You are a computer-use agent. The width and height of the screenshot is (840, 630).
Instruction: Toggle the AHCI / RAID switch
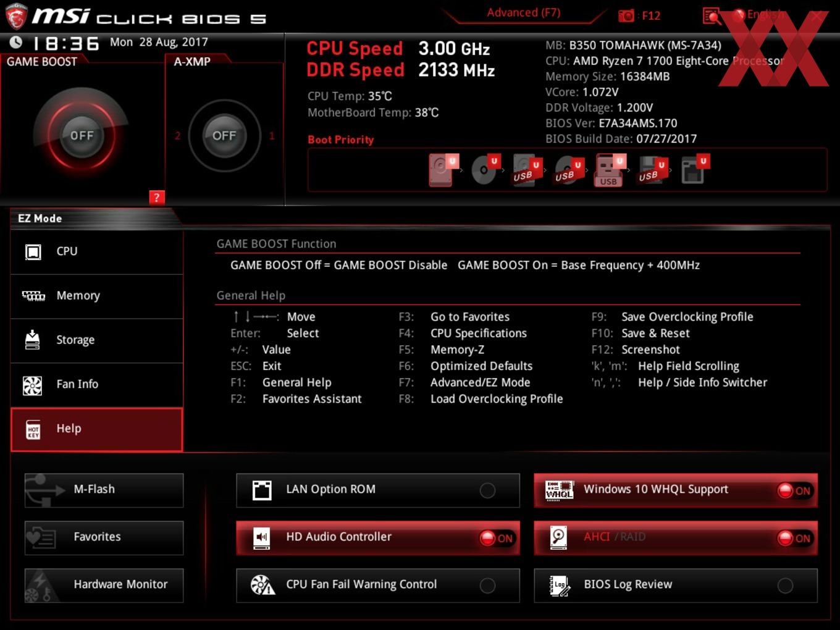pos(795,538)
